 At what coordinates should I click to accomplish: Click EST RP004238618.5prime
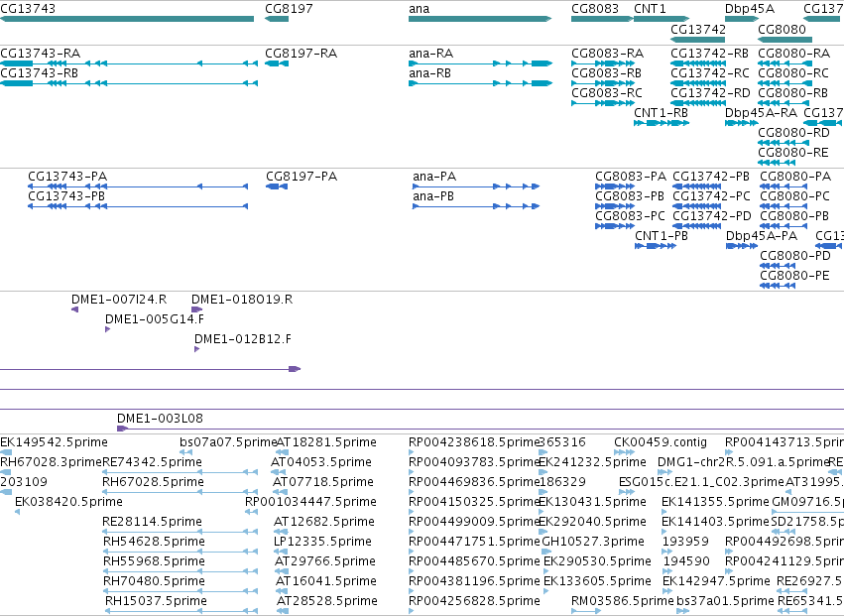(x=412, y=453)
